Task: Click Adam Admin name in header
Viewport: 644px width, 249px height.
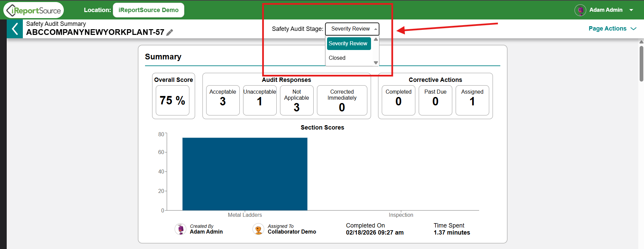Action: point(606,10)
